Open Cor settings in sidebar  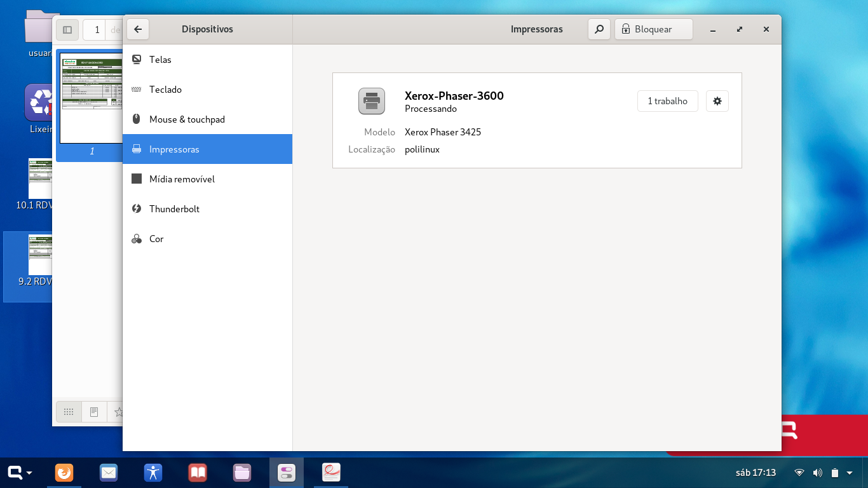pyautogui.click(x=207, y=239)
